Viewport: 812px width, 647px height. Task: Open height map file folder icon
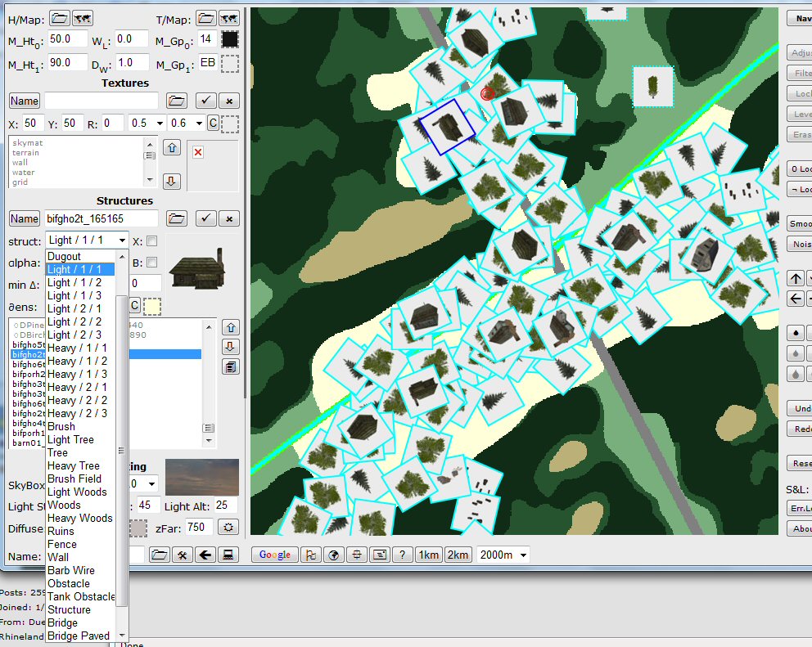click(60, 19)
